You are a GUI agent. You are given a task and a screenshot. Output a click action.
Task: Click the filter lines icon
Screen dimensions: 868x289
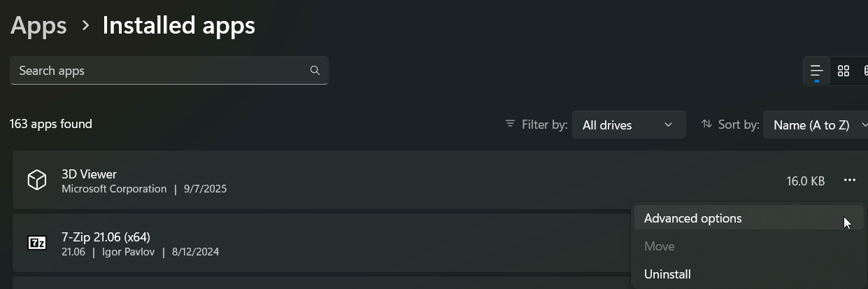click(x=510, y=125)
